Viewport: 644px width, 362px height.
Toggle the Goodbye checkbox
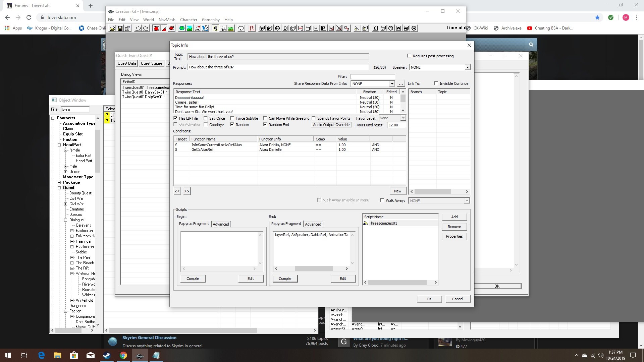click(x=206, y=125)
